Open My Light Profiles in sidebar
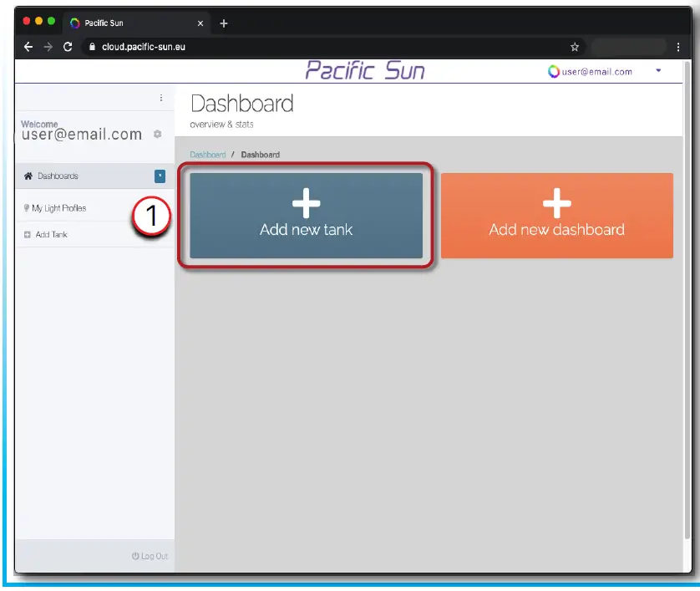 59,208
